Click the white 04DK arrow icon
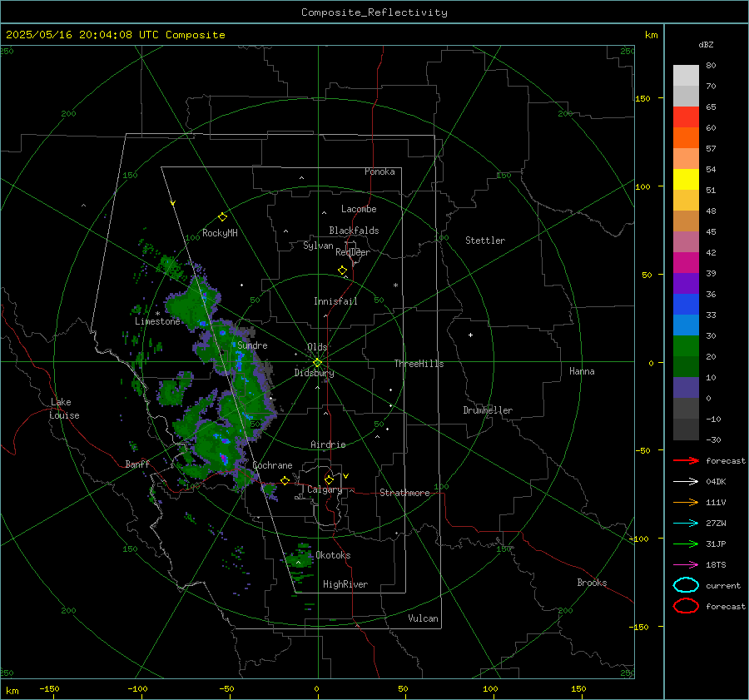Screen dimensions: 749x700 686,482
